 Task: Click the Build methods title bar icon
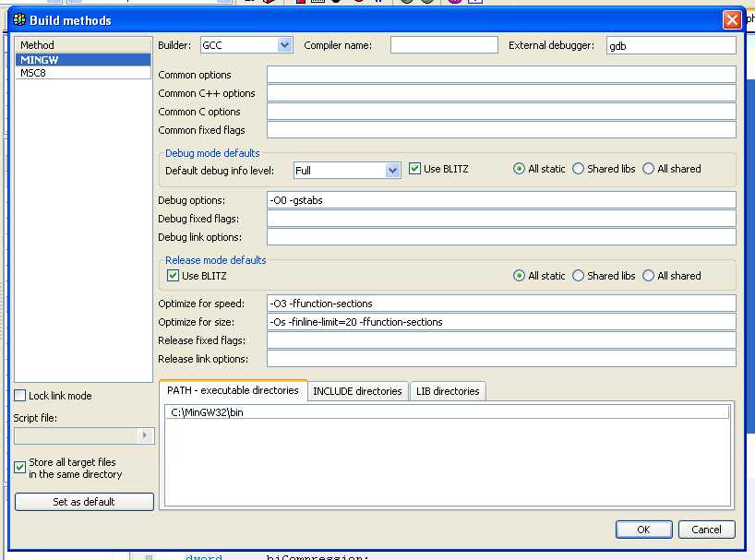[x=18, y=19]
